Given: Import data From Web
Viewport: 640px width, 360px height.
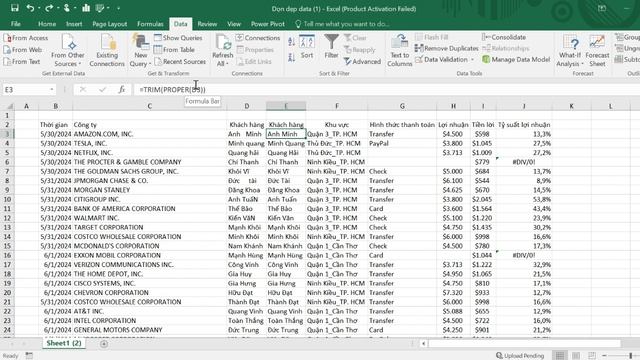Looking at the screenshot, I should [23, 50].
